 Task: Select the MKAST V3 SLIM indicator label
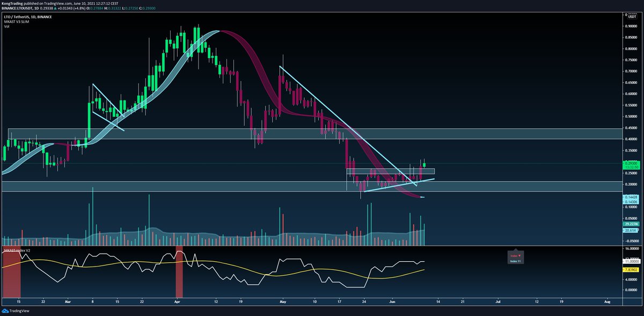coord(17,21)
